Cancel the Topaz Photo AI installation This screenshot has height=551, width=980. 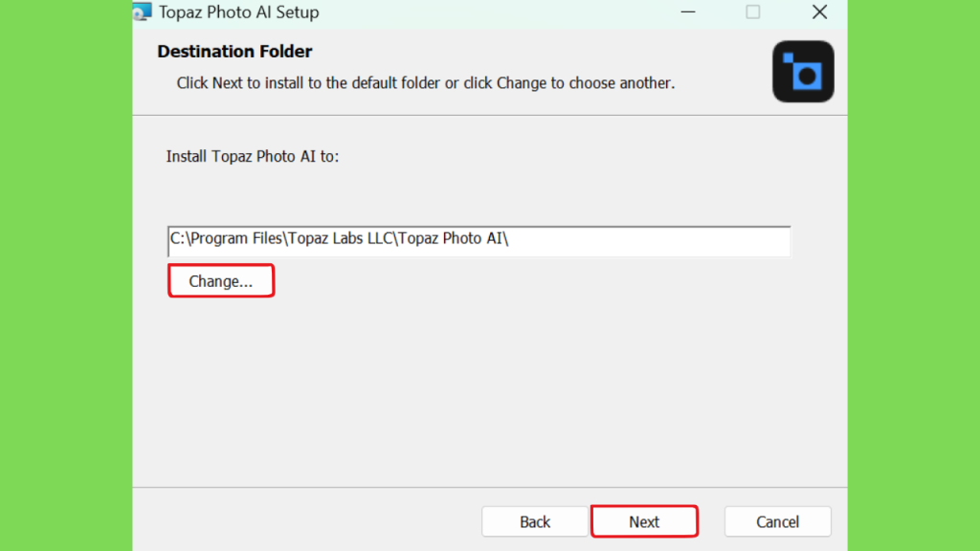pyautogui.click(x=777, y=521)
